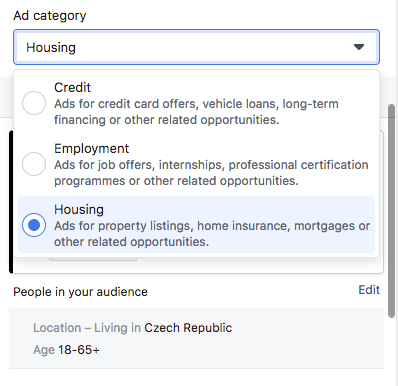Click the Housing value shown in combo box
Screen dimensions: 398x386
click(51, 48)
